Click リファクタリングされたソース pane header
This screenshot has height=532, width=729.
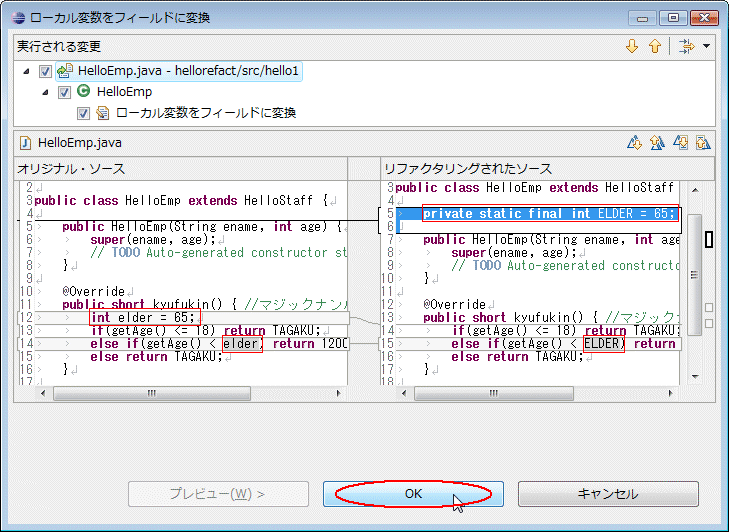pyautogui.click(x=547, y=168)
